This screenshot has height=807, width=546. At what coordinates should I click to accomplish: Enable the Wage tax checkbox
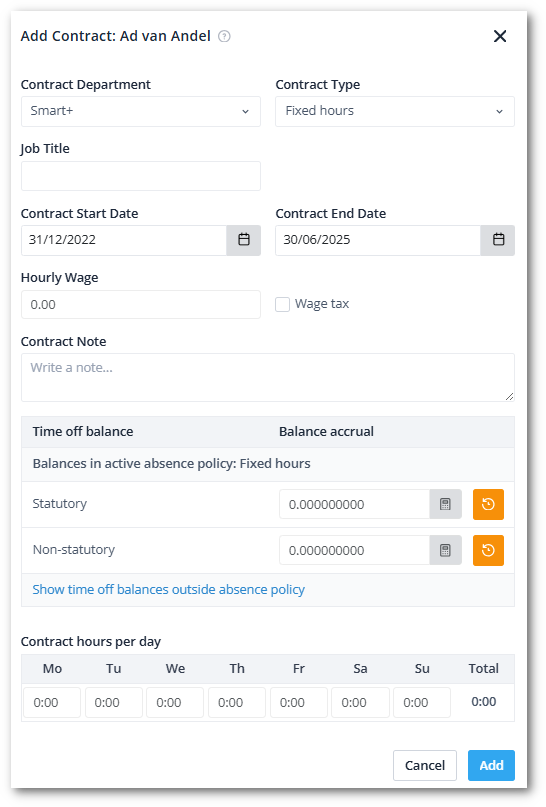pyautogui.click(x=283, y=305)
